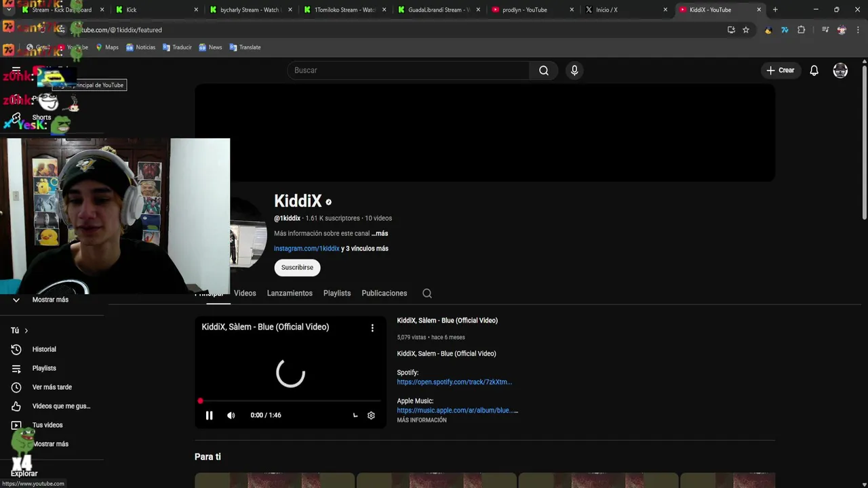The image size is (868, 488).
Task: Mute the featured video volume
Action: (231, 415)
